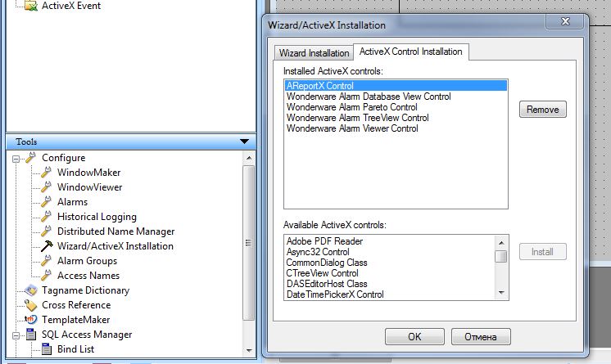Collapse the Tools panel dropdown arrow
611x364 pixels.
pyautogui.click(x=244, y=142)
